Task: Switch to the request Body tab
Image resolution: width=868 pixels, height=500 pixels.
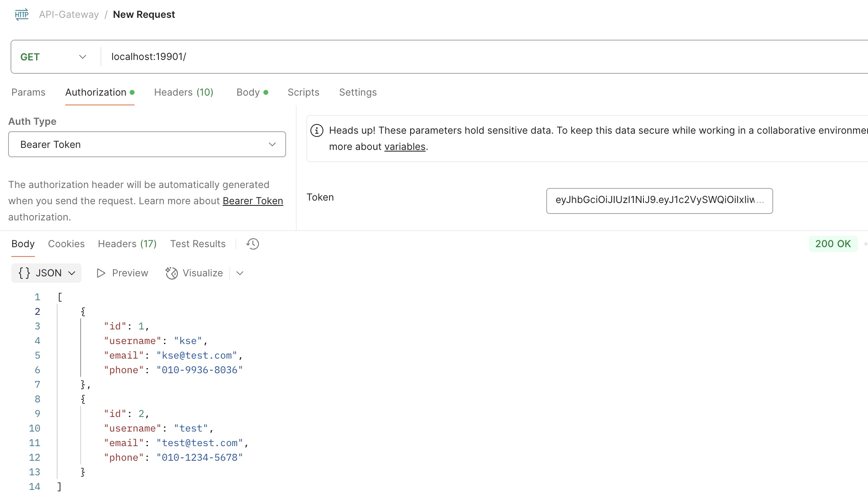Action: tap(248, 92)
